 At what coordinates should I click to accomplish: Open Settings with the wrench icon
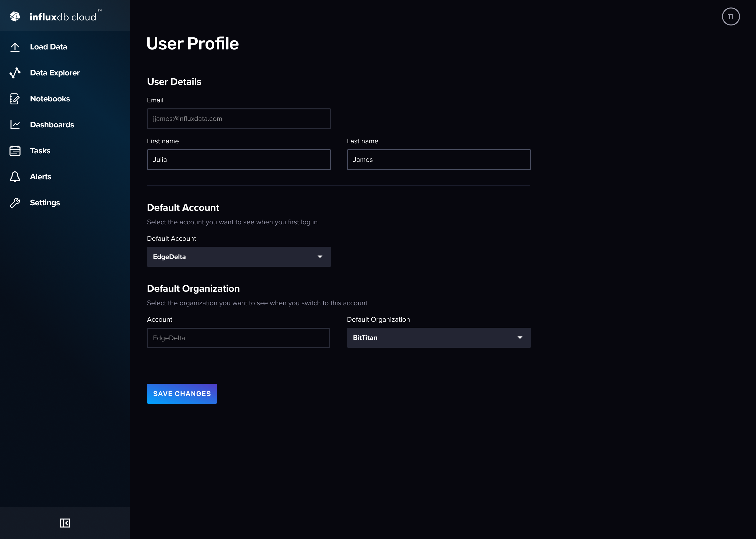(15, 203)
